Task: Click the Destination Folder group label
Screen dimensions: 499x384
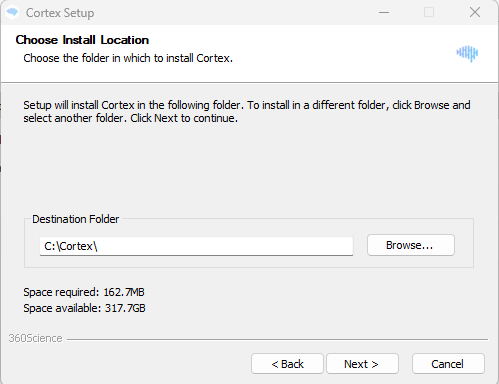Action: (x=75, y=219)
